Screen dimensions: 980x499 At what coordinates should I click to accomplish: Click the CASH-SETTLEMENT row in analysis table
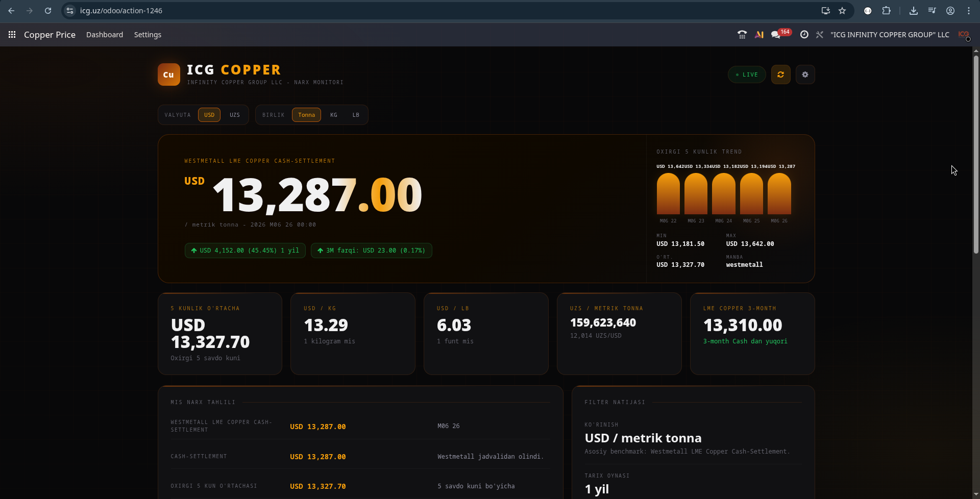(360, 457)
